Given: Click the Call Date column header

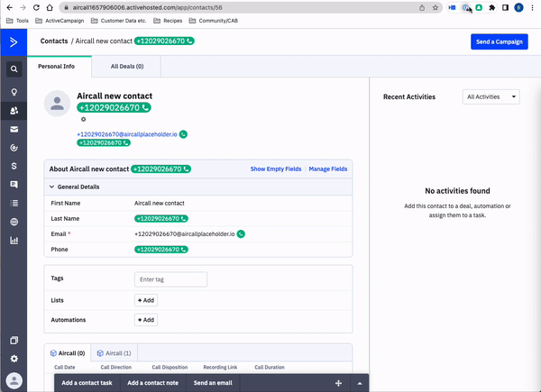Looking at the screenshot, I should pos(65,367).
